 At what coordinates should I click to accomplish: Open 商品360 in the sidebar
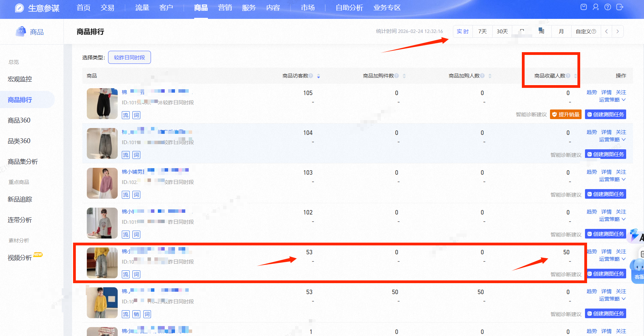[19, 120]
